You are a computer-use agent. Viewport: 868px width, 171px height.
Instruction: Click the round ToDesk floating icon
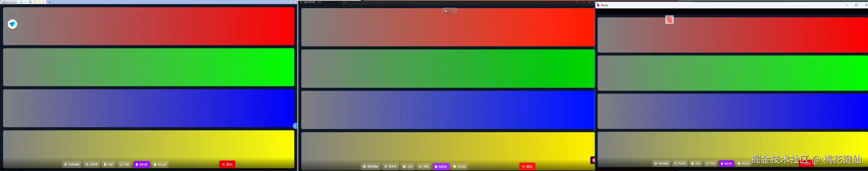click(12, 24)
